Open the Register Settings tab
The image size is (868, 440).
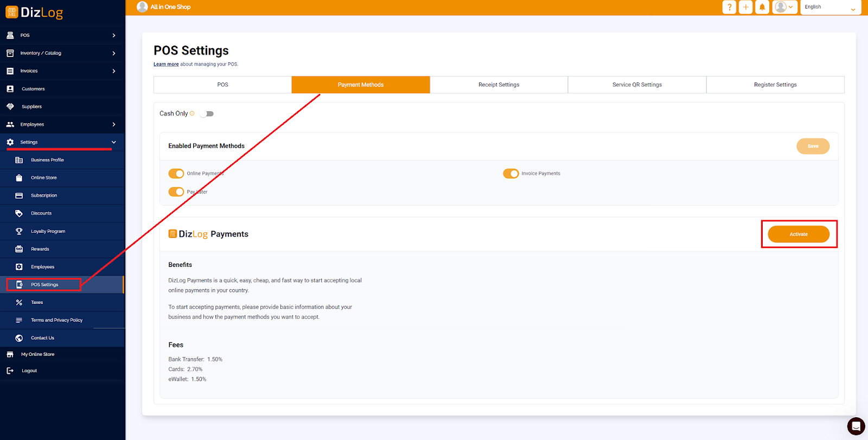pos(775,85)
